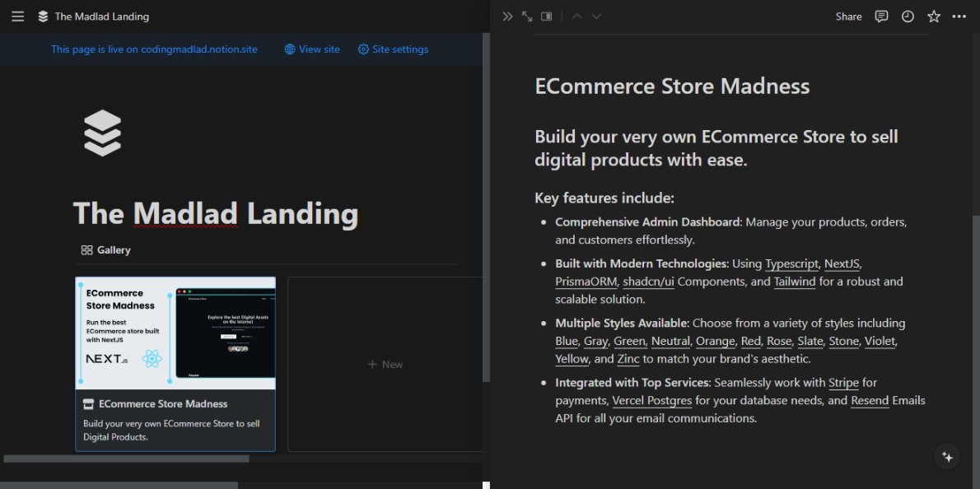Screen dimensions: 980x489
Task: Click the Slate style link
Action: 810,341
